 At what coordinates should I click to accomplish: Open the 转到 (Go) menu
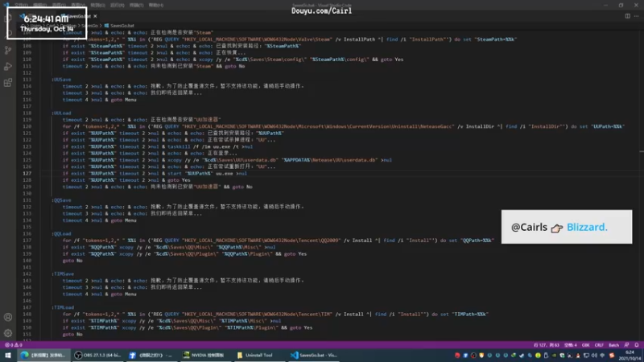click(97, 5)
